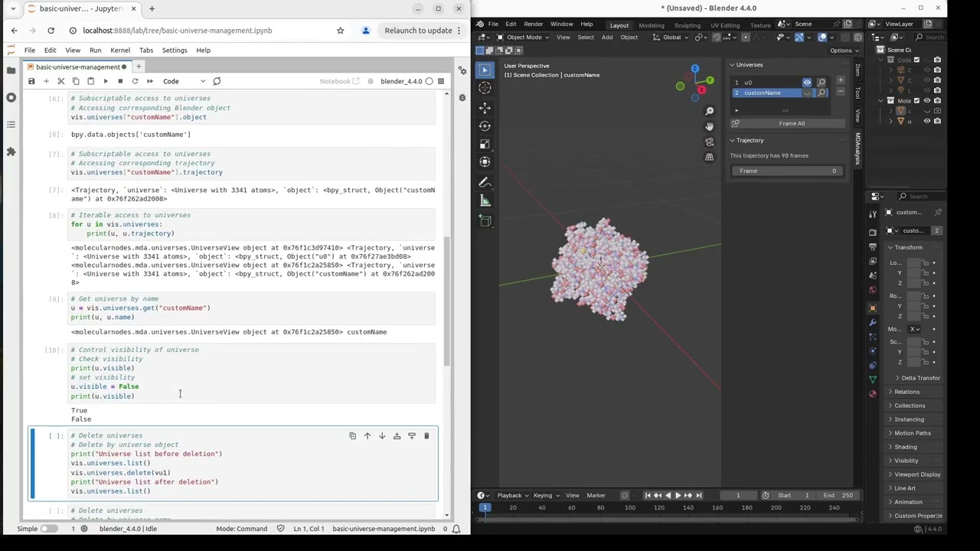Open the running terminals and kernels sidebar
The image size is (980, 551).
click(x=11, y=97)
